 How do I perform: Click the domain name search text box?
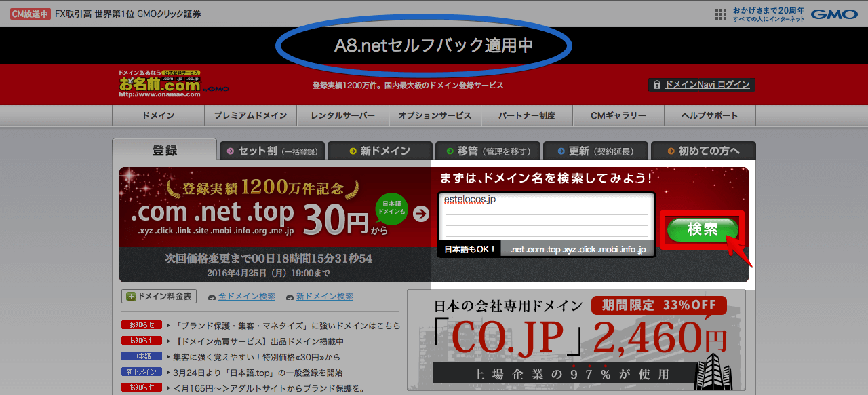(547, 217)
